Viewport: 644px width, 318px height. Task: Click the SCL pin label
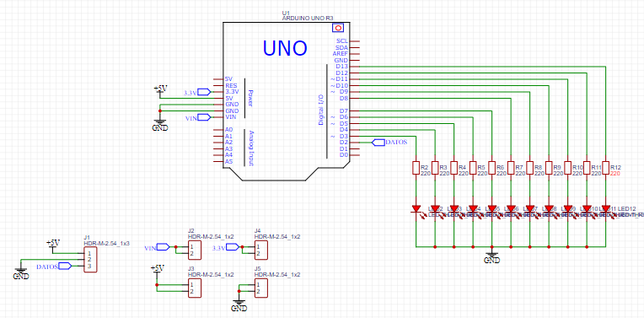tap(341, 41)
